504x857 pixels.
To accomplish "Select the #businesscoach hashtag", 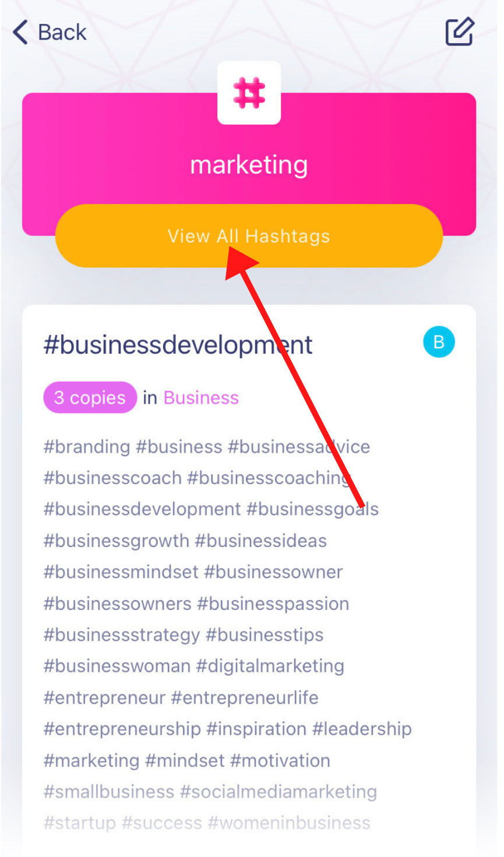I will click(x=113, y=478).
